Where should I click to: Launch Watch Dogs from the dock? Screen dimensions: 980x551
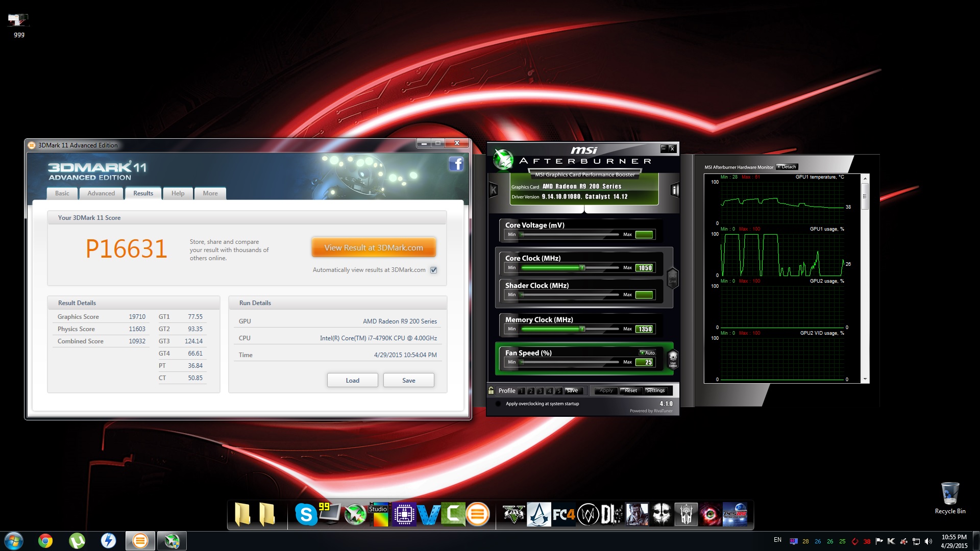pos(588,514)
